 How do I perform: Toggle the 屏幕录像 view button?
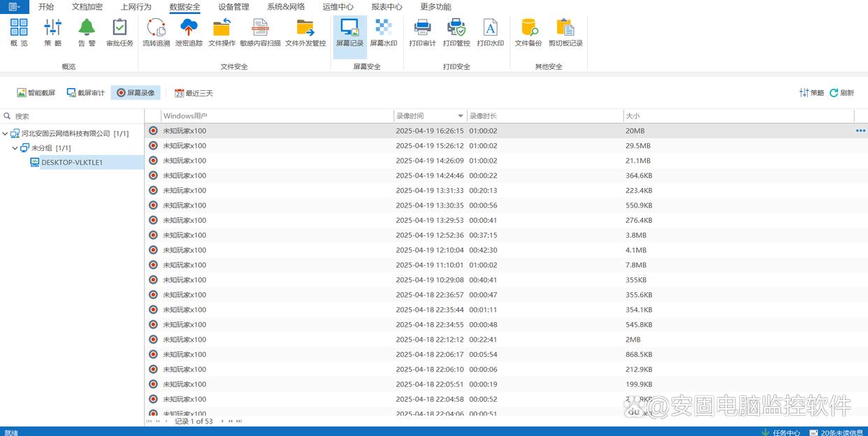tap(136, 93)
